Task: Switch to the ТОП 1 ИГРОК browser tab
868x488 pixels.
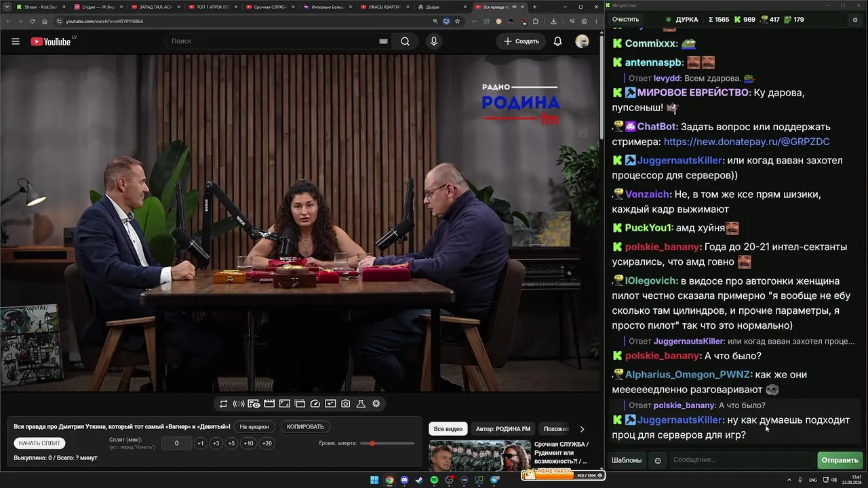Action: click(x=212, y=7)
